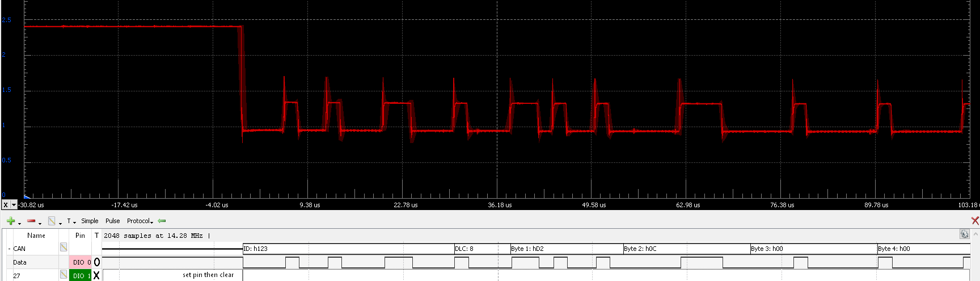980x281 pixels.
Task: Click the 'set pin then clear' label
Action: tap(208, 275)
